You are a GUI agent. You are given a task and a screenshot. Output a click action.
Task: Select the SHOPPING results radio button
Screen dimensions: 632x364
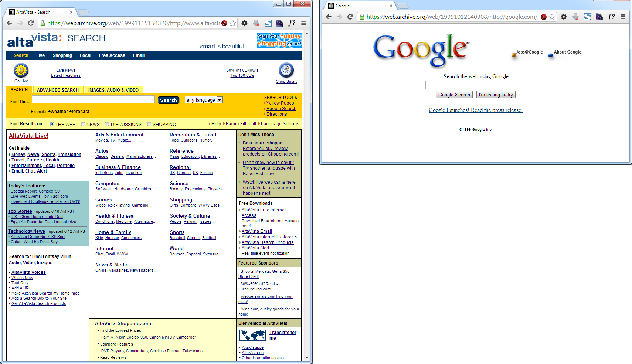[x=149, y=124]
